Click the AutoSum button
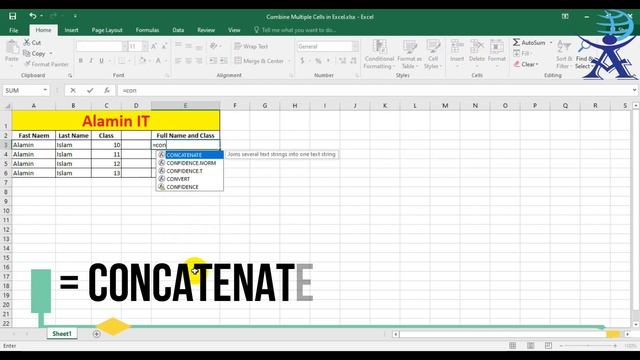This screenshot has width=640, height=360. coord(529,42)
